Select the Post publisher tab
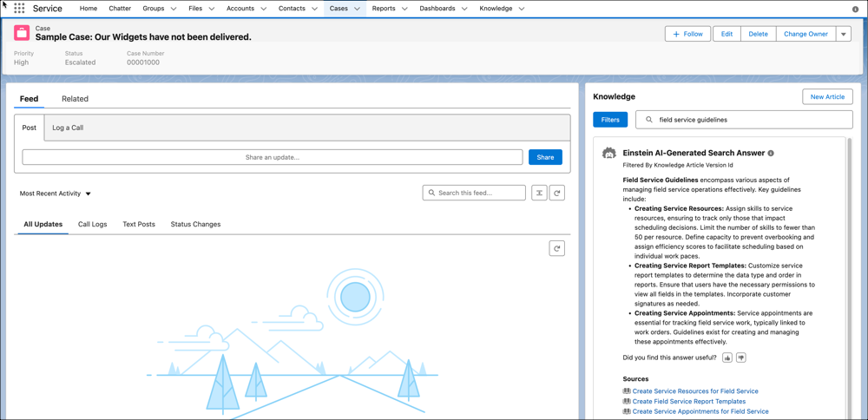 pyautogui.click(x=29, y=128)
